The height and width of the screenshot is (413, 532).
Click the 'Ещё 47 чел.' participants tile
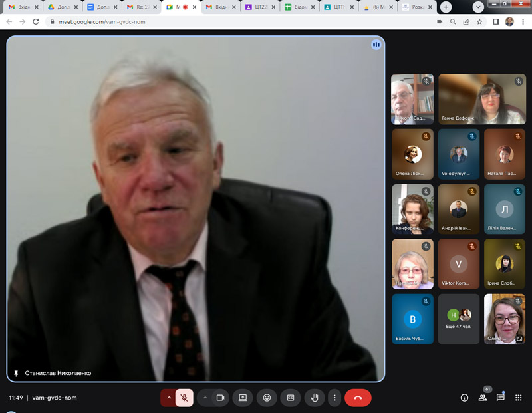tap(459, 319)
